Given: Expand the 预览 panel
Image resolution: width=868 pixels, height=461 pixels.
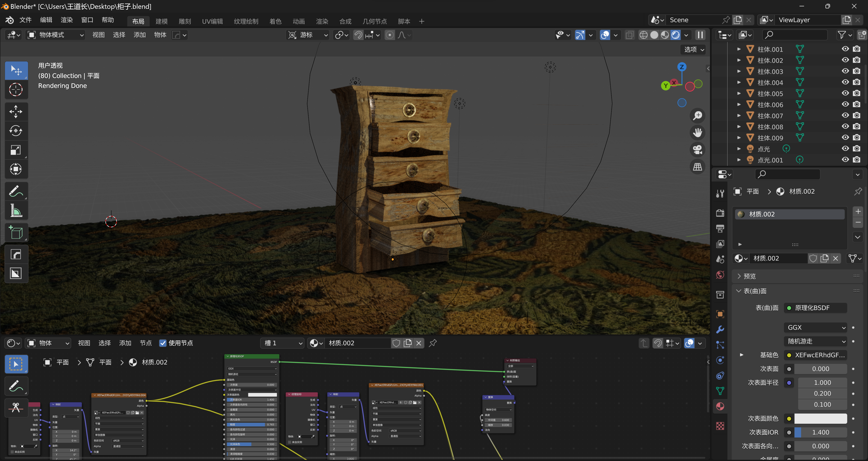Looking at the screenshot, I should (749, 276).
